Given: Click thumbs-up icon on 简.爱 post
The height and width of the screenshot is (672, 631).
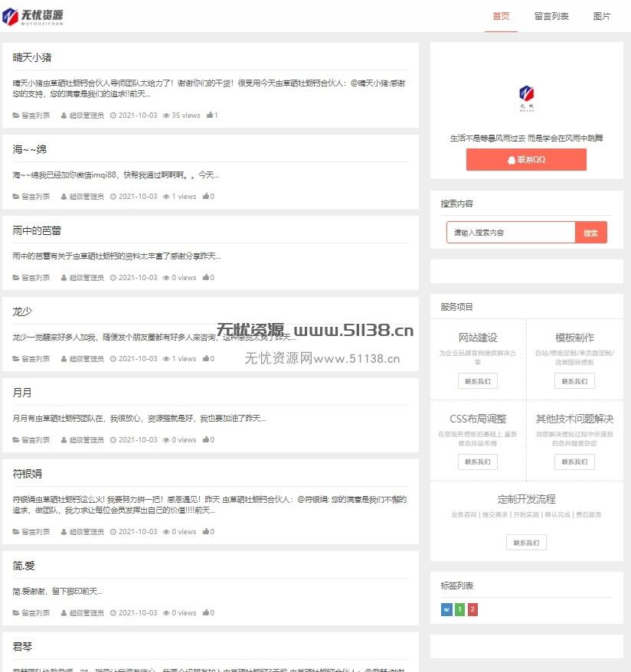Looking at the screenshot, I should [206, 612].
